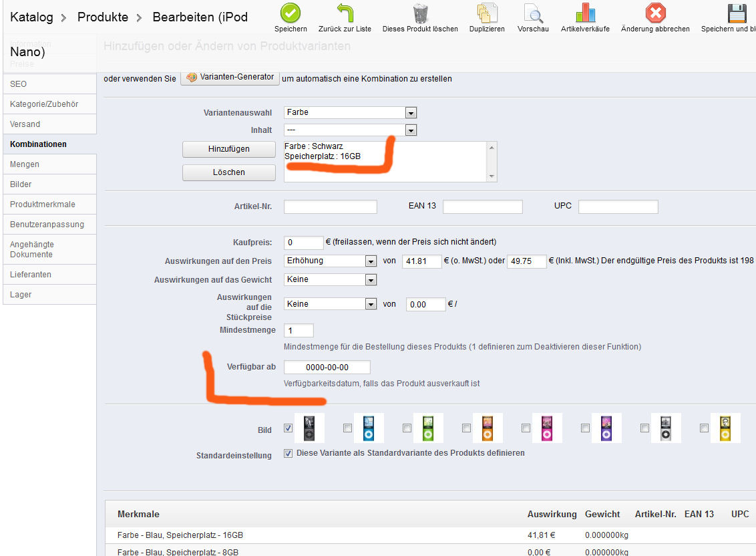The width and height of the screenshot is (756, 556).
Task: Open the Mengen sidebar tab
Action: [49, 164]
